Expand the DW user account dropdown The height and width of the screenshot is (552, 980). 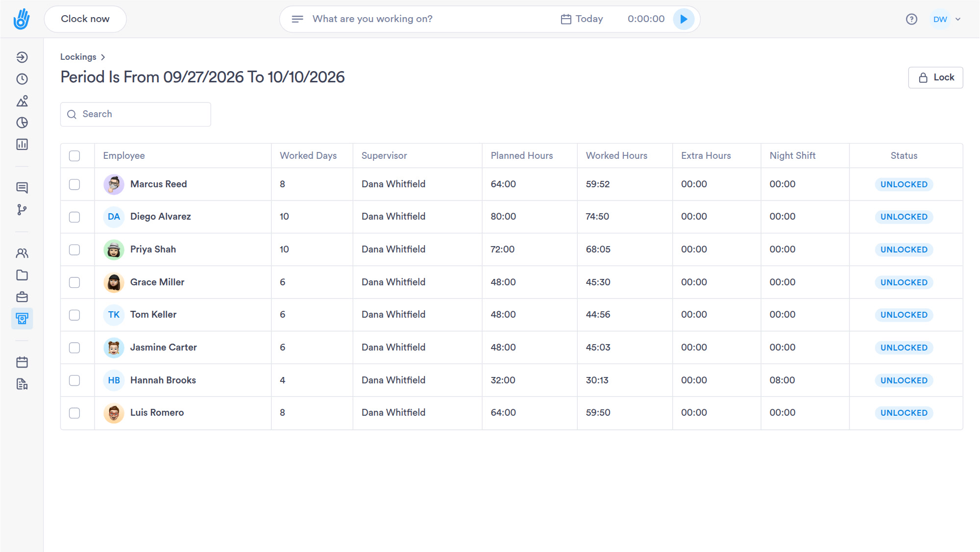(947, 19)
